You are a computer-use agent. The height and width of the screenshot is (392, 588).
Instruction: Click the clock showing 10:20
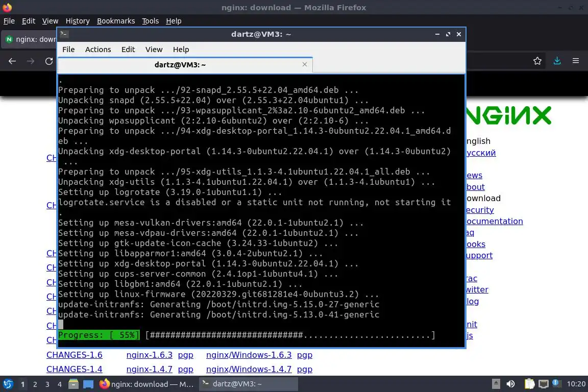(576, 384)
